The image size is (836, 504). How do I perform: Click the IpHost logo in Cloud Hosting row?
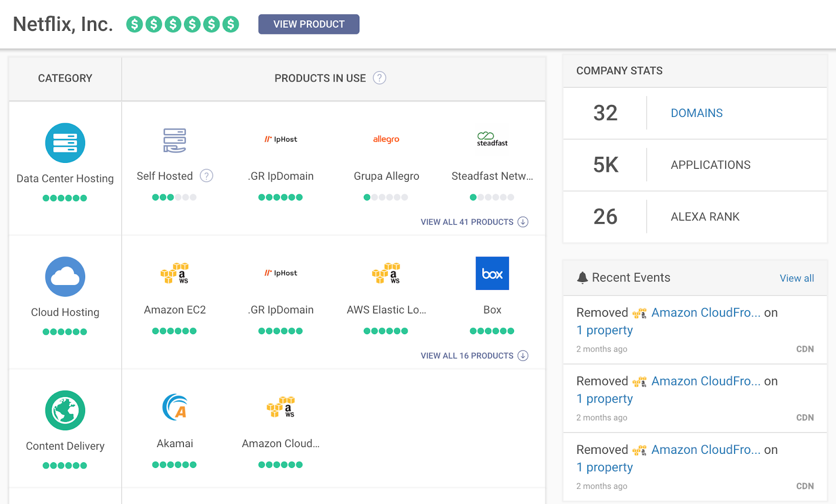pyautogui.click(x=281, y=273)
